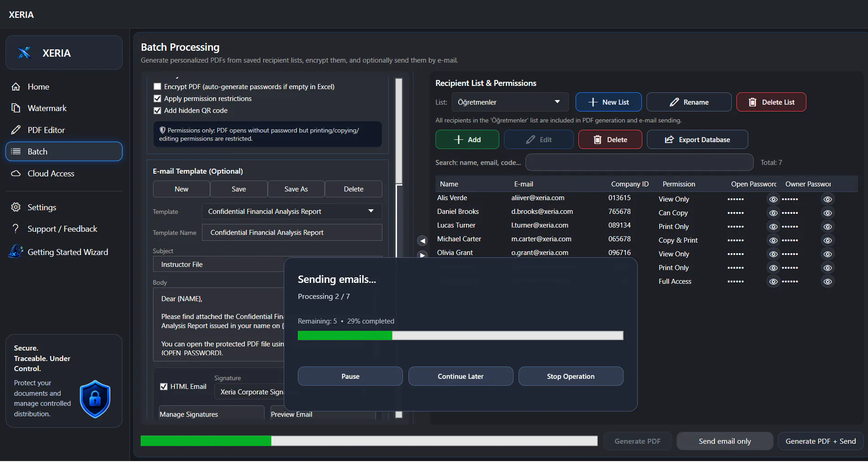Click New template button
868x462 pixels.
coord(181,189)
